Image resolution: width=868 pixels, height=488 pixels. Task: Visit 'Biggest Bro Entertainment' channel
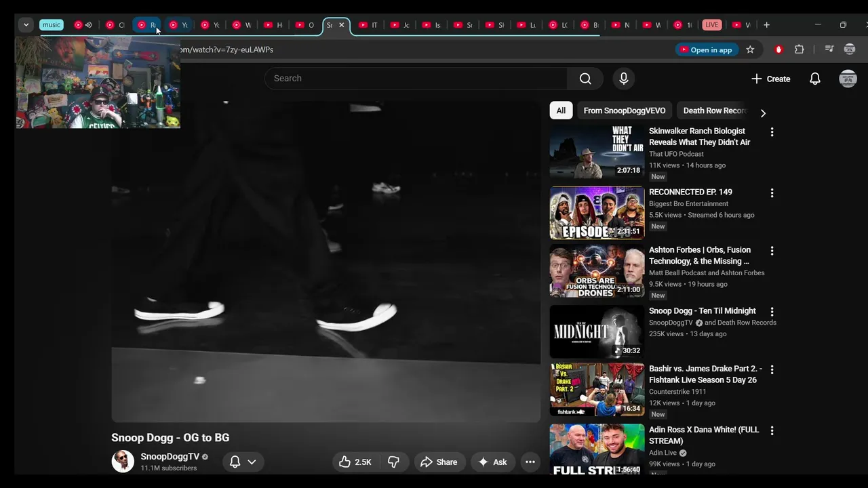coord(688,204)
